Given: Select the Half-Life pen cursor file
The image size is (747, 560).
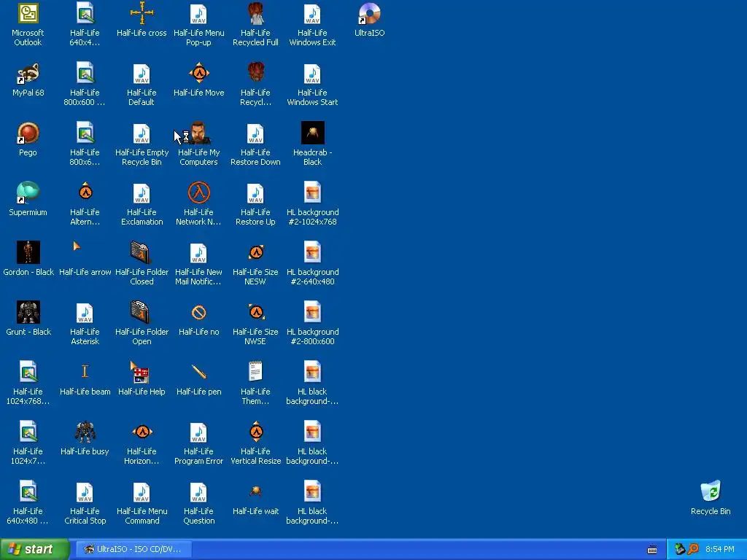Looking at the screenshot, I should point(198,378).
